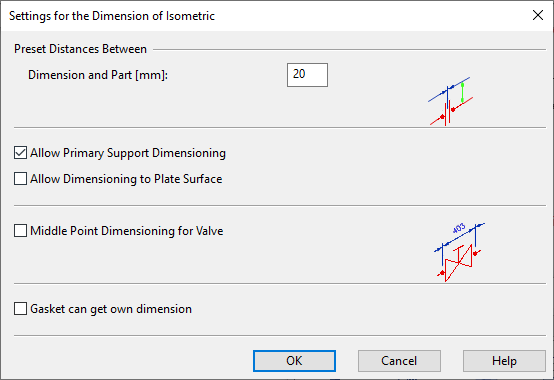The width and height of the screenshot is (554, 380).
Task: Click the blue 403 dimension text
Action: pos(459,228)
